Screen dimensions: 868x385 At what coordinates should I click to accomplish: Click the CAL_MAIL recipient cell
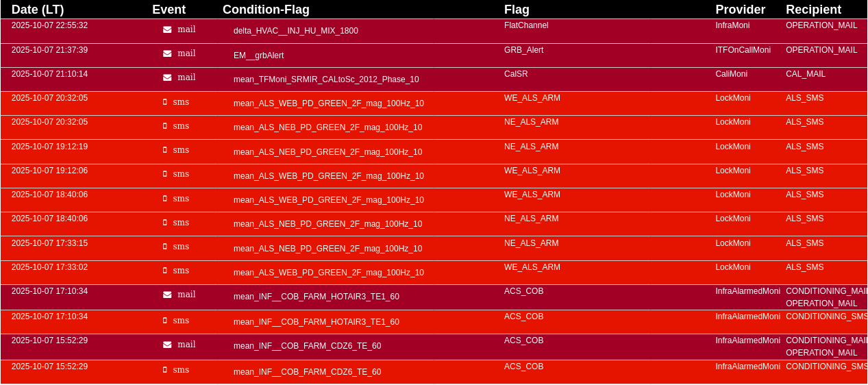805,74
